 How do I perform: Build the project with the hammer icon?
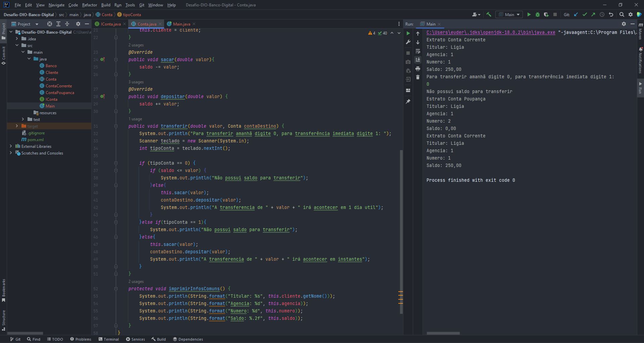489,15
